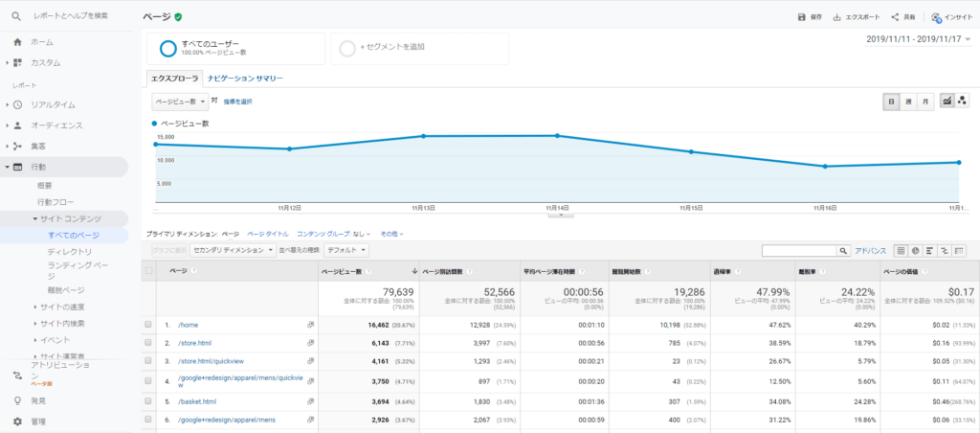Open the Insights (インサイト) panel icon
The image size is (980, 433).
pyautogui.click(x=936, y=17)
